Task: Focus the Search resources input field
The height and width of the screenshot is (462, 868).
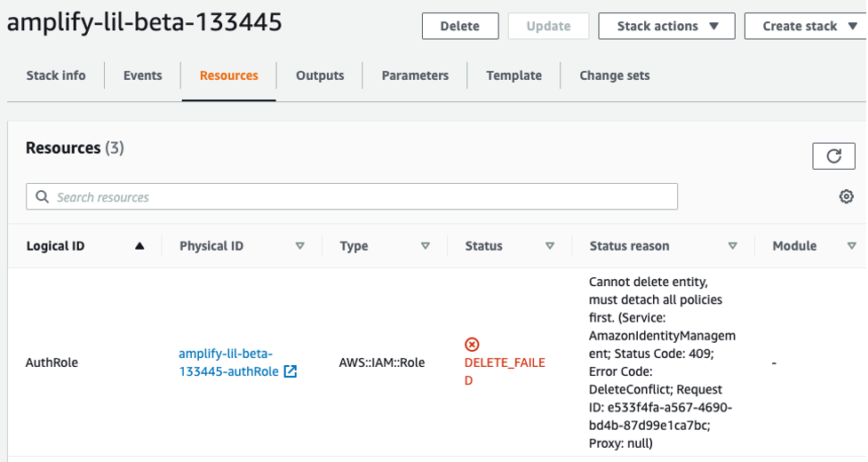Action: [352, 196]
